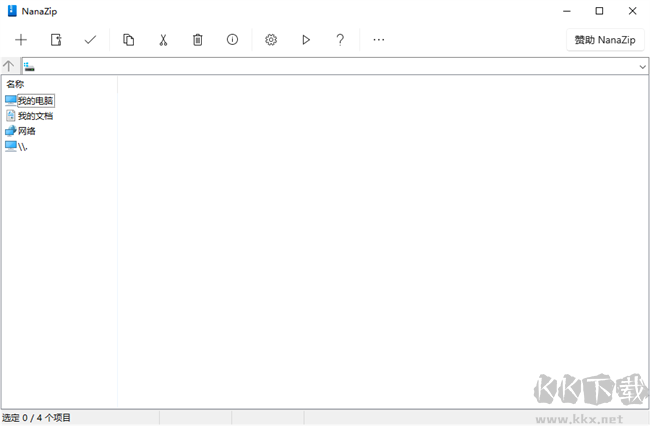Click the 赞助 NanaZip sponsor button

(605, 40)
